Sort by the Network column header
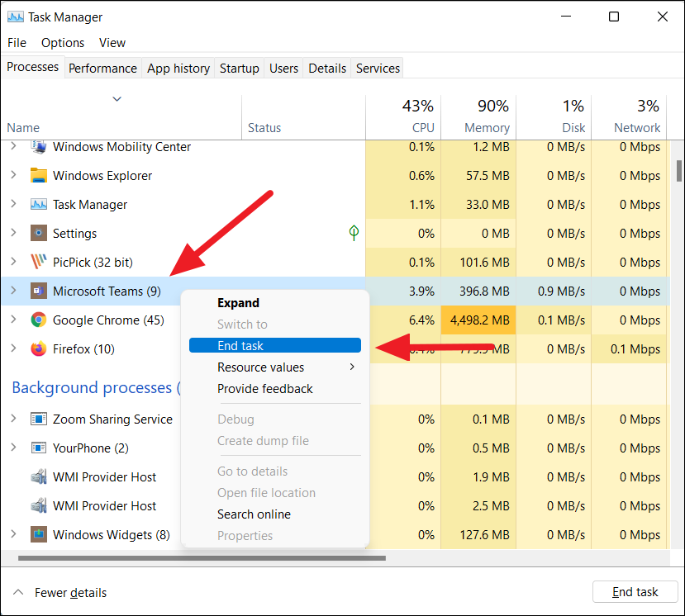The image size is (685, 616). click(629, 116)
